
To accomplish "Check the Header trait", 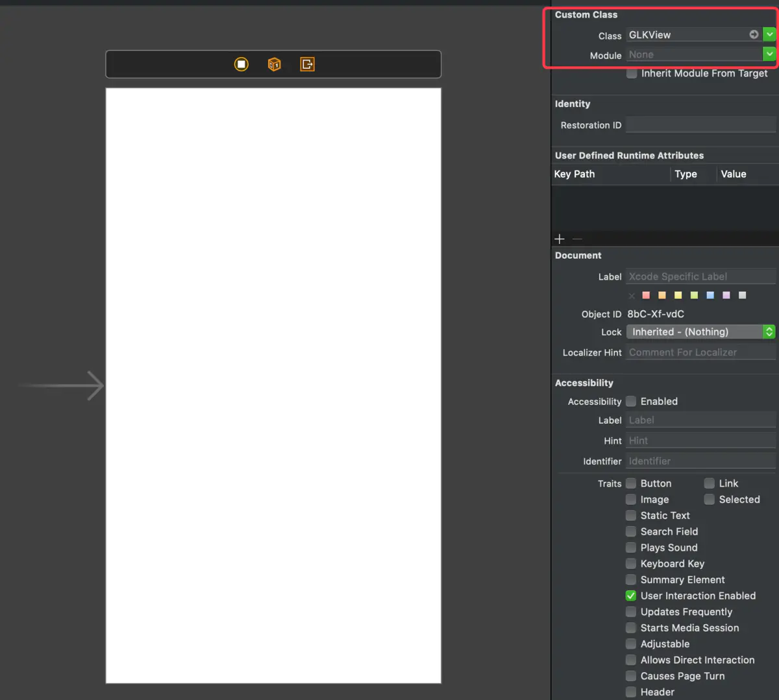I will (631, 692).
